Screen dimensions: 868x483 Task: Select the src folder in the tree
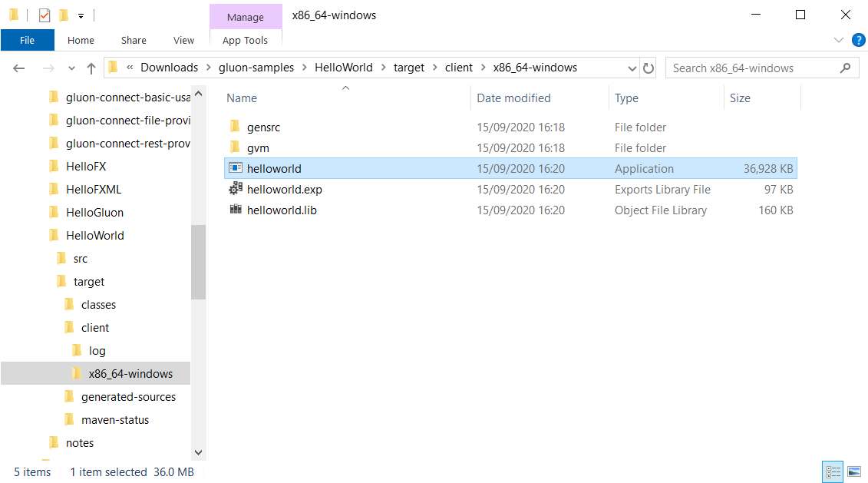(81, 259)
